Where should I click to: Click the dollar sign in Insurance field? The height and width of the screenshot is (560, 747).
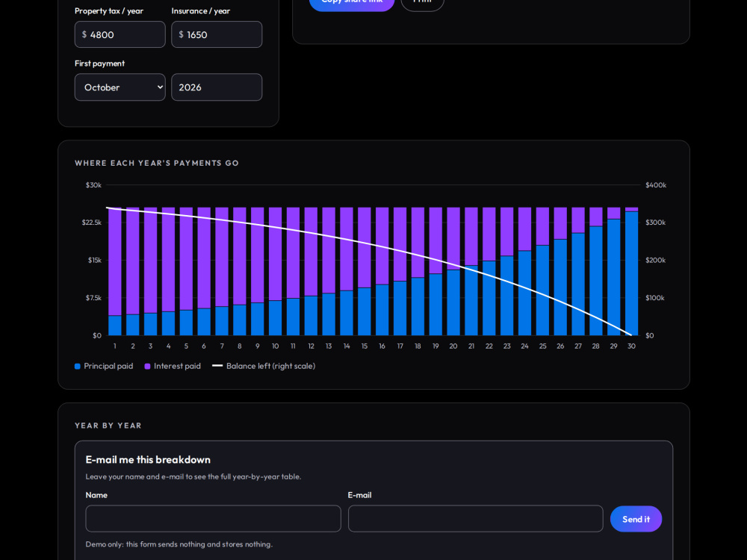[181, 34]
